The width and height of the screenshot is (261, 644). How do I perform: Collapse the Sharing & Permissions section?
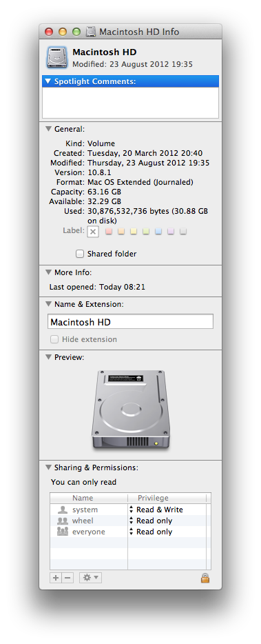point(48,467)
